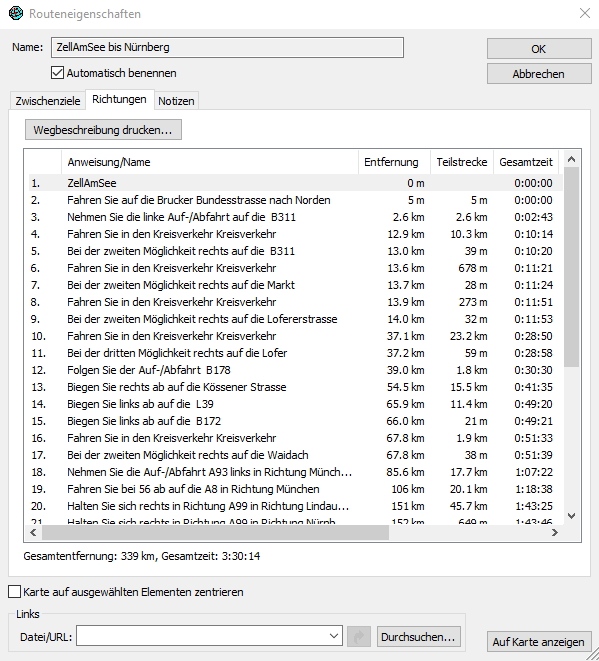Click Wegbeschreibung drucken button
599x661 pixels.
click(x=103, y=129)
